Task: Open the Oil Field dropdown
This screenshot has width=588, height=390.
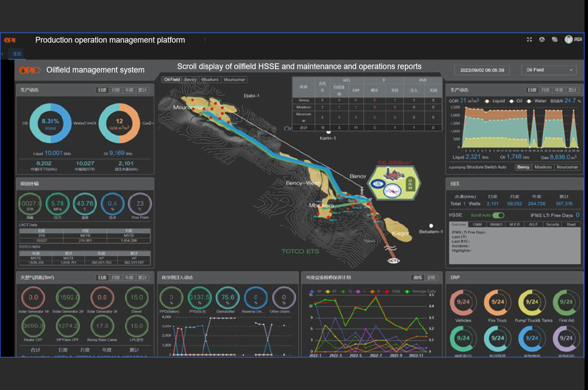Action: pyautogui.click(x=549, y=70)
